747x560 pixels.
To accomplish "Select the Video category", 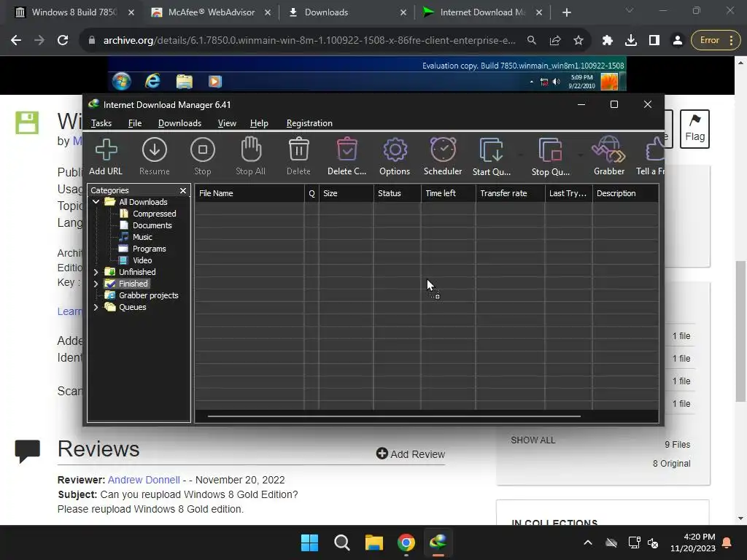I will pos(142,260).
